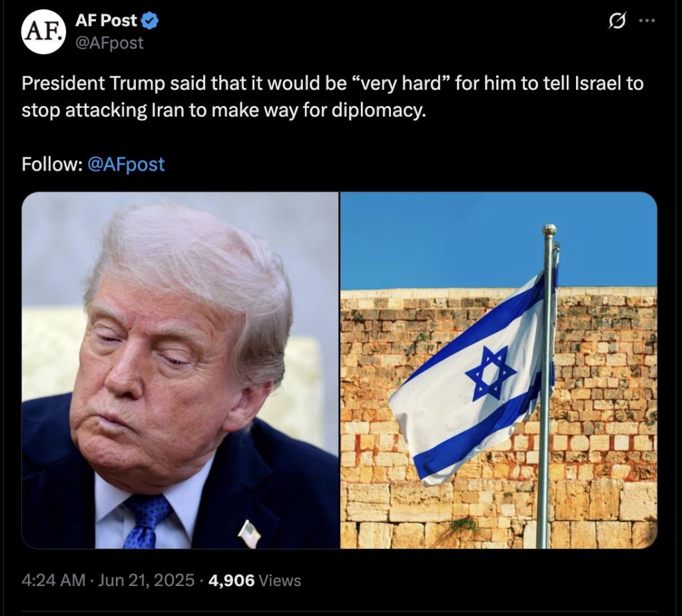Open the AF Post profile avatar

pos(43,33)
